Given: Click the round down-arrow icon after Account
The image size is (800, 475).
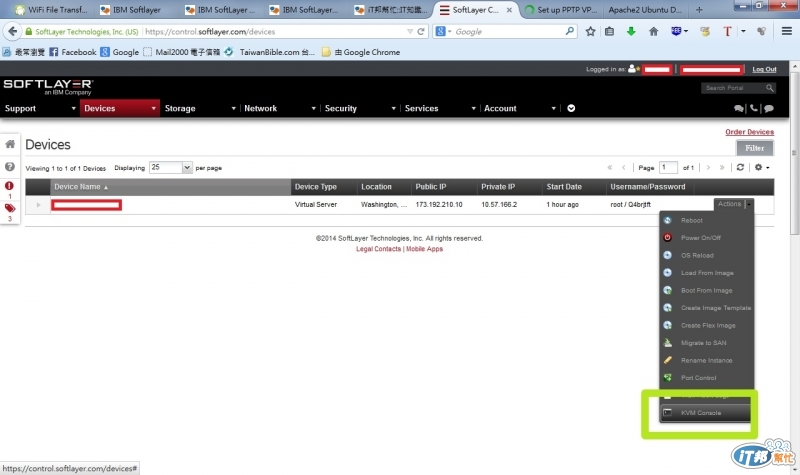Looking at the screenshot, I should [x=571, y=108].
